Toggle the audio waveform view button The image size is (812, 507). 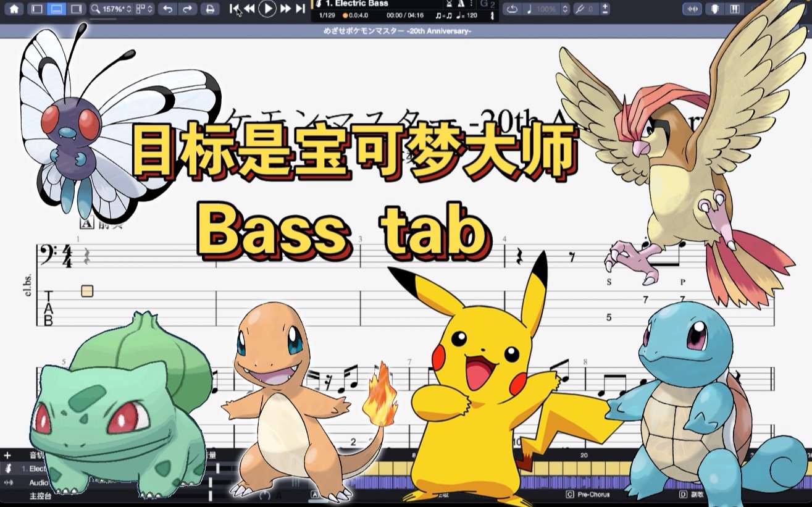pyautogui.click(x=692, y=9)
